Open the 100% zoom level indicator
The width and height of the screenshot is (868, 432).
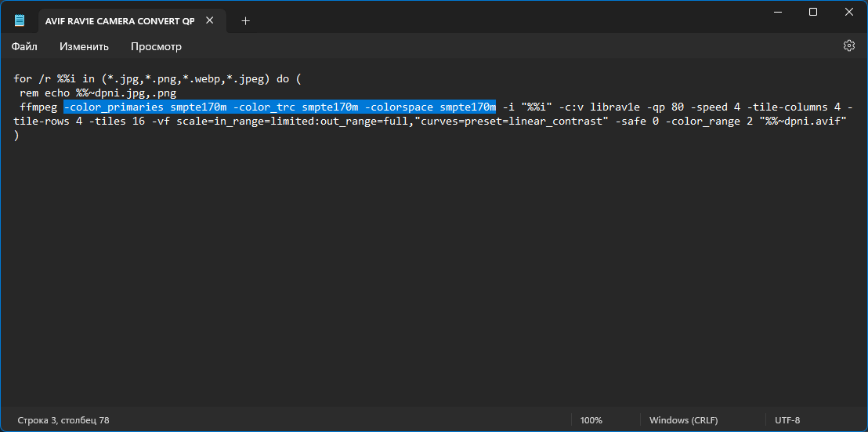tap(591, 420)
